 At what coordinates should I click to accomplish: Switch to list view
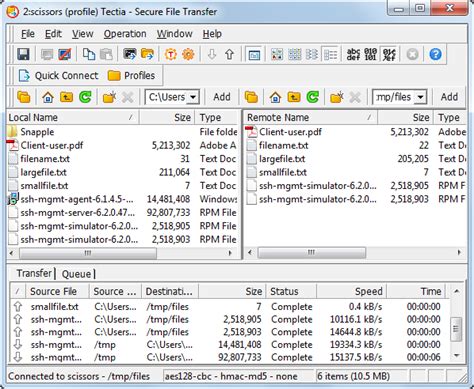312,54
